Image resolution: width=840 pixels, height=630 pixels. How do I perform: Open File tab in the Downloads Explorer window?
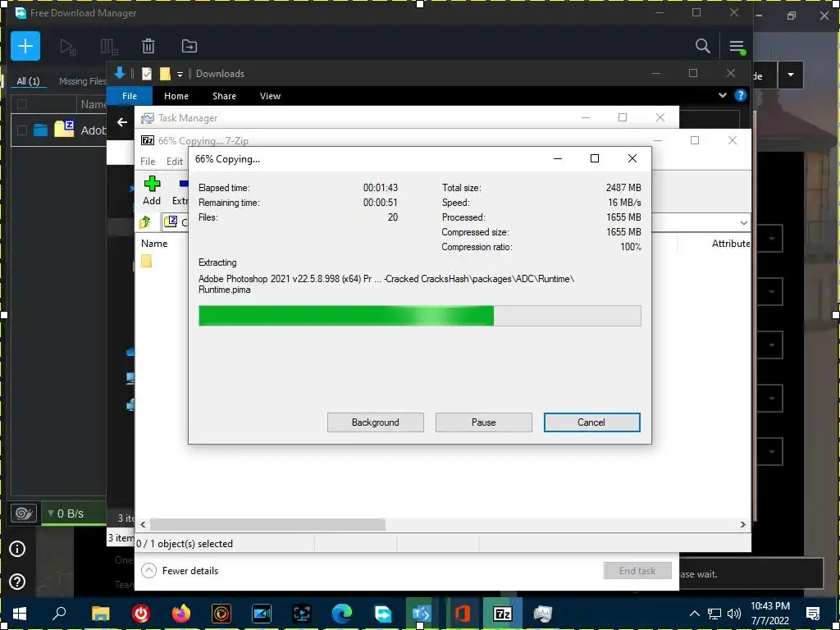pos(130,96)
